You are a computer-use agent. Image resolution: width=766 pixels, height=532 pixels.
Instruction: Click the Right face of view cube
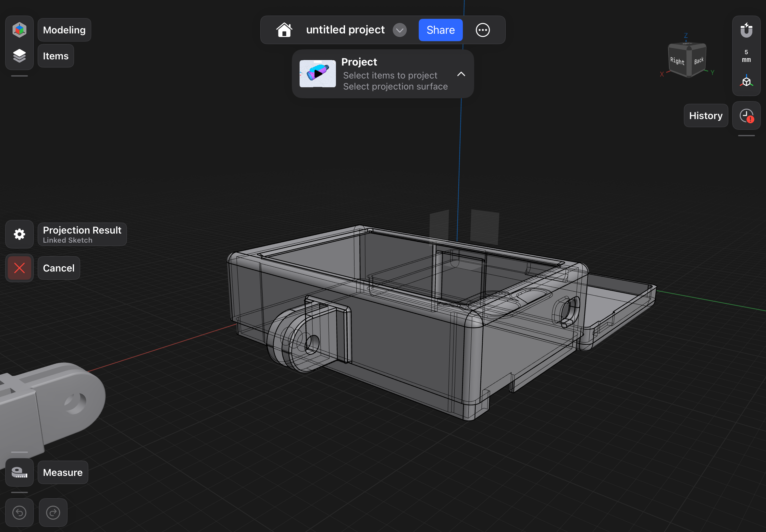(678, 61)
